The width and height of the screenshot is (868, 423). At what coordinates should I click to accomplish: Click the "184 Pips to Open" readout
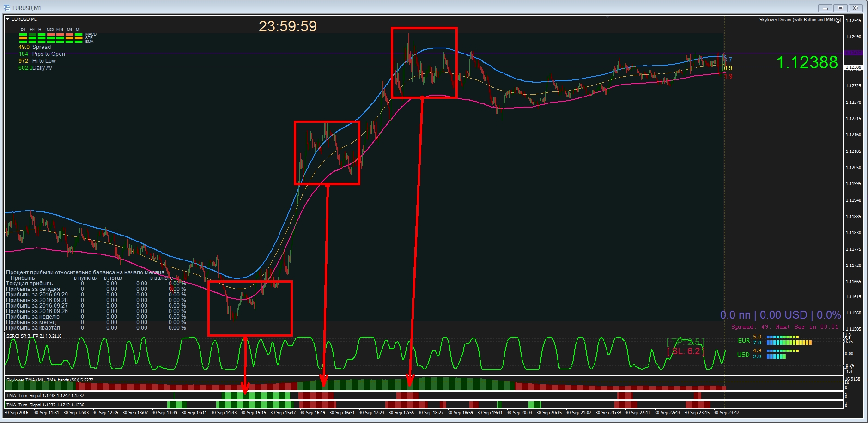coord(42,54)
